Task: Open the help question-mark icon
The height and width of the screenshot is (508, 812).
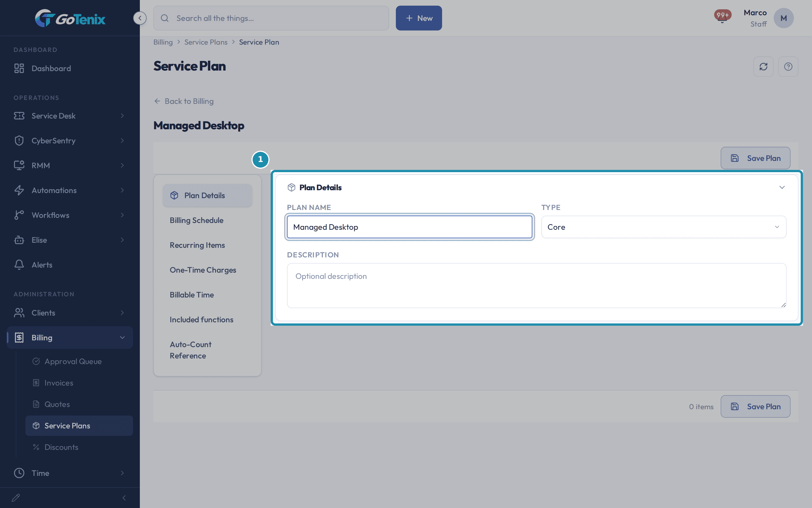Action: click(x=788, y=67)
